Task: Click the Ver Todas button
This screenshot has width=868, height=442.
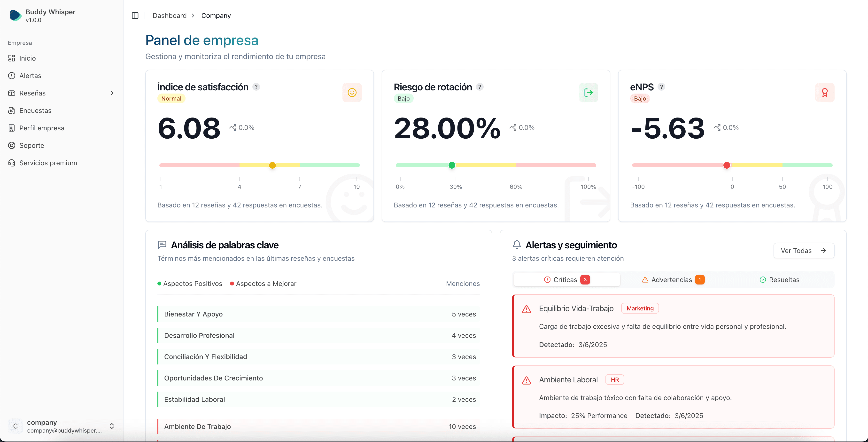Action: click(x=804, y=251)
